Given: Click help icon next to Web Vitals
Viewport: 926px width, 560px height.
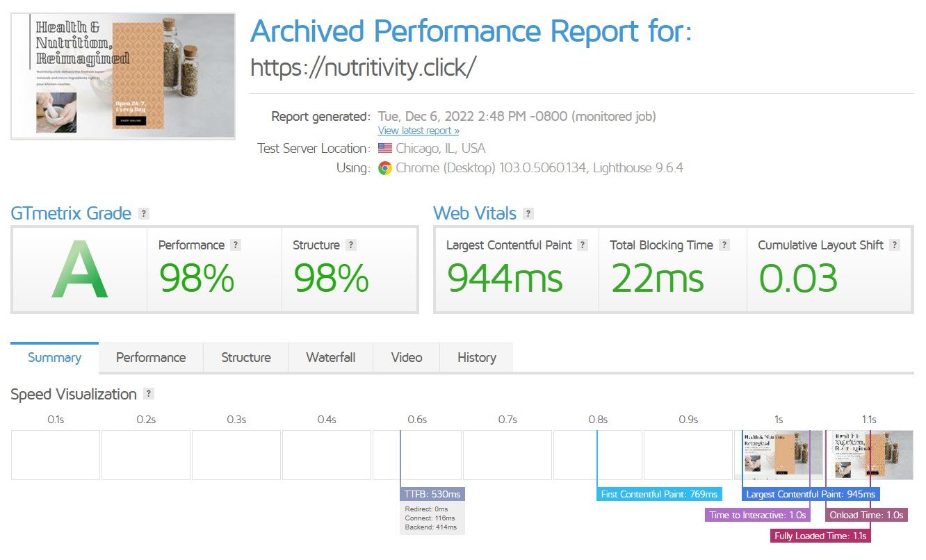Looking at the screenshot, I should click(528, 213).
